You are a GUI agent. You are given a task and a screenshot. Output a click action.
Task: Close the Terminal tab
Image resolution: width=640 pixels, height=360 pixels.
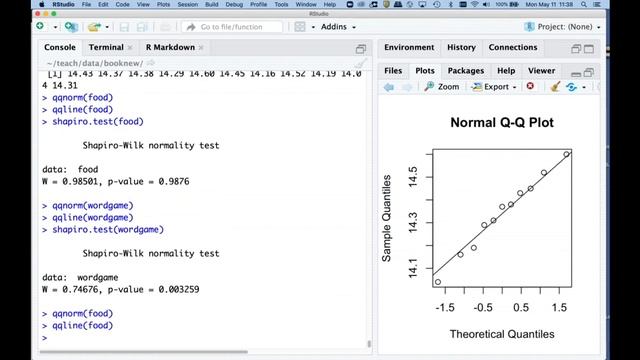click(130, 48)
